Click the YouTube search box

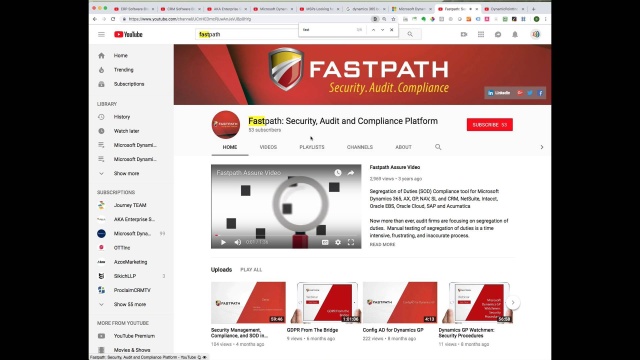(298, 34)
